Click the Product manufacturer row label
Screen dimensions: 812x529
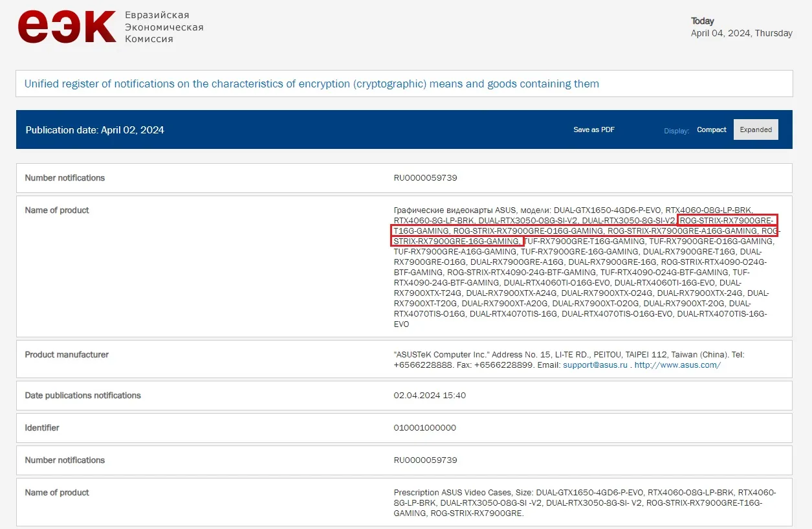pyautogui.click(x=67, y=355)
